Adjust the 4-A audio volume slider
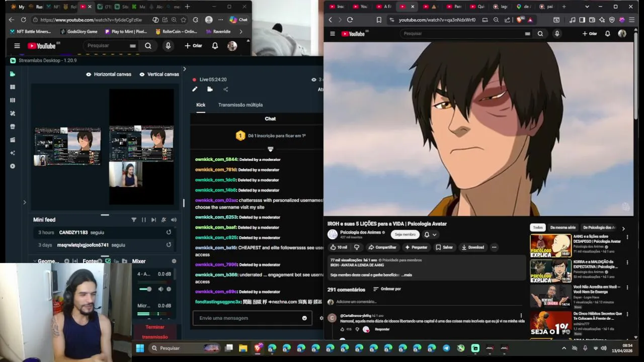The height and width of the screenshot is (362, 644). 145,289
